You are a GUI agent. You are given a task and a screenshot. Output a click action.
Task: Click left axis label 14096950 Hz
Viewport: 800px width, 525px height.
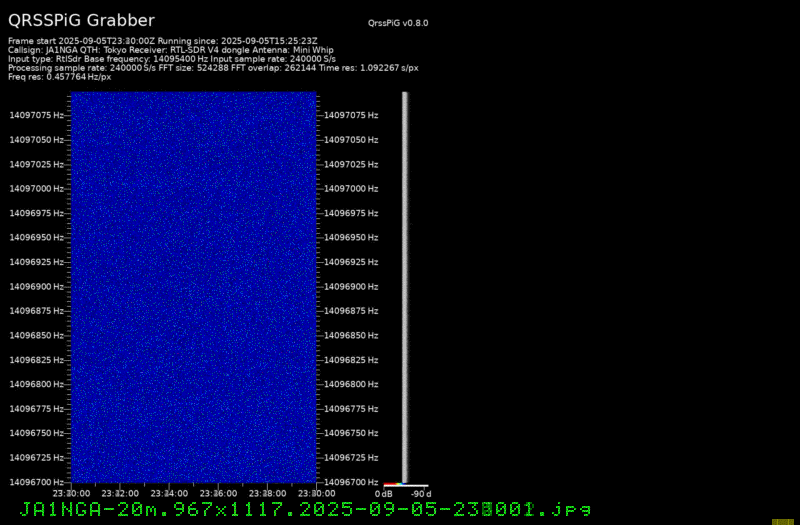pyautogui.click(x=36, y=238)
